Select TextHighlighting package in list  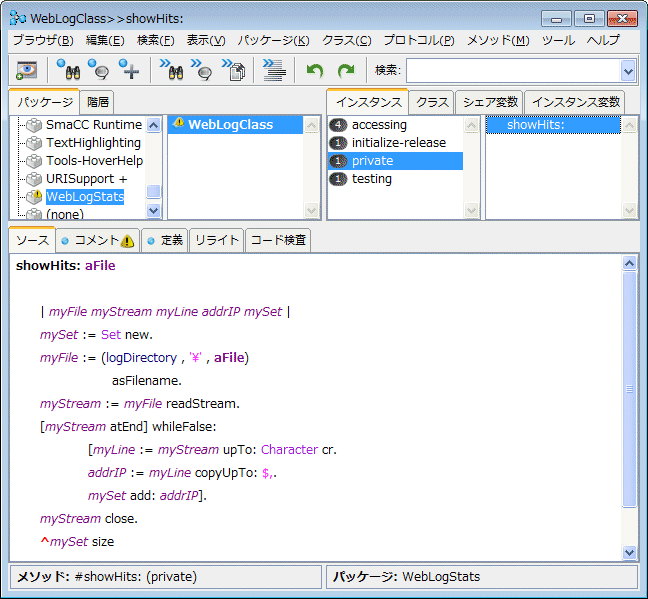93,143
